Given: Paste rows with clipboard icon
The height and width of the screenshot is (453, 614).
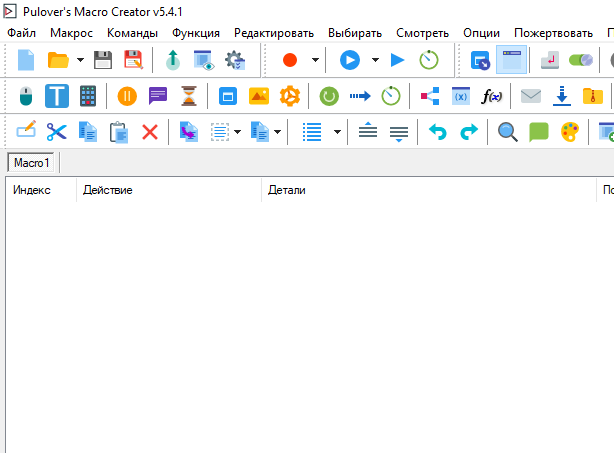Looking at the screenshot, I should click(119, 132).
